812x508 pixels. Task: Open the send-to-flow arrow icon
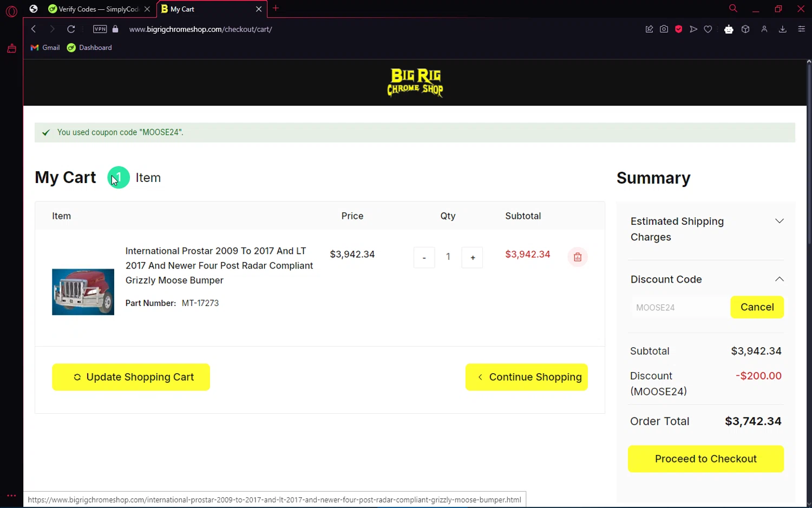pyautogui.click(x=693, y=29)
